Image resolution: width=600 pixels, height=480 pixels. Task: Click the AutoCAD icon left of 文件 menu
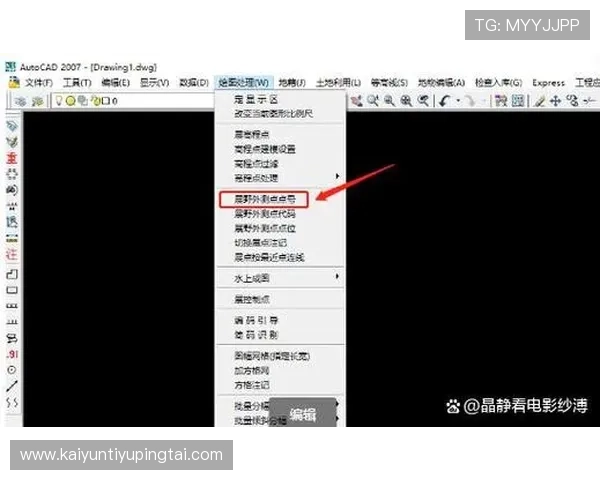click(x=14, y=82)
